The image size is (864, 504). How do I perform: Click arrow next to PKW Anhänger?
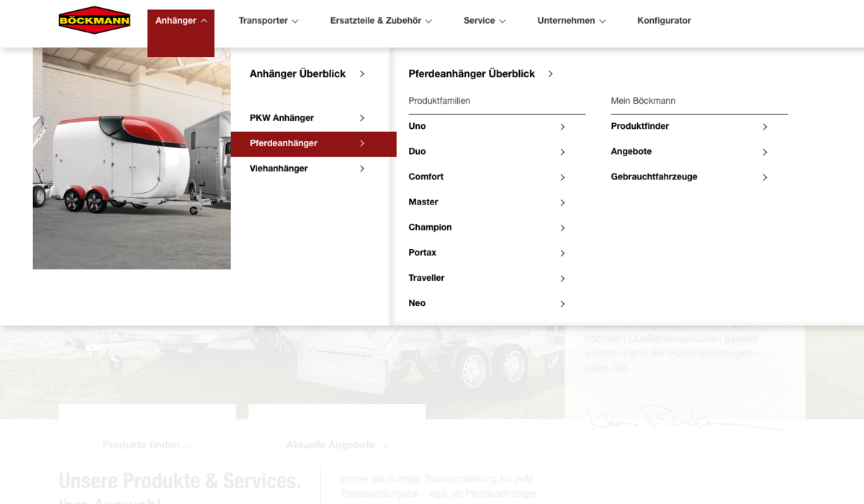(361, 118)
